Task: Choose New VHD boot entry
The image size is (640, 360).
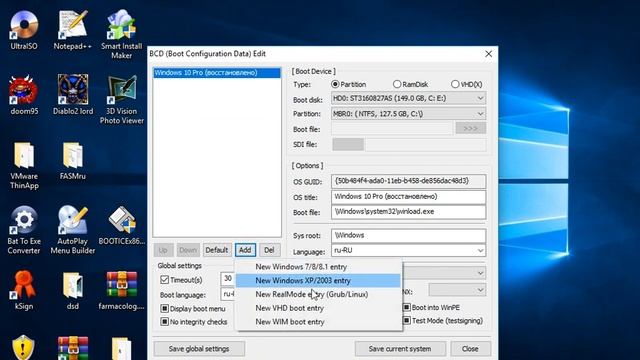Action: 318,308
